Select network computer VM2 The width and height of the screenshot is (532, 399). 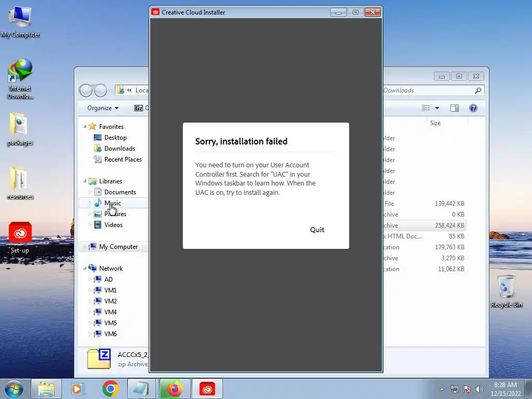click(110, 301)
